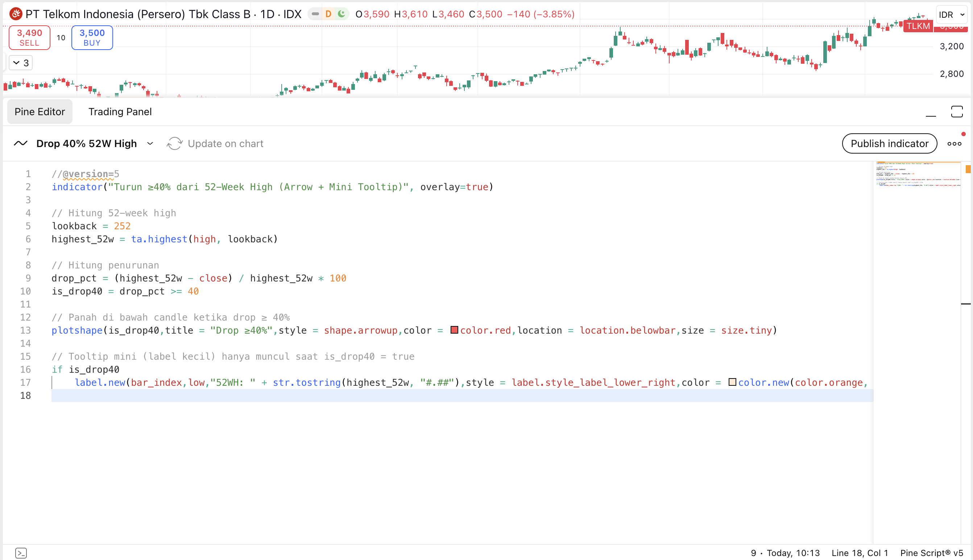Click the green crescent moon icon

[341, 14]
